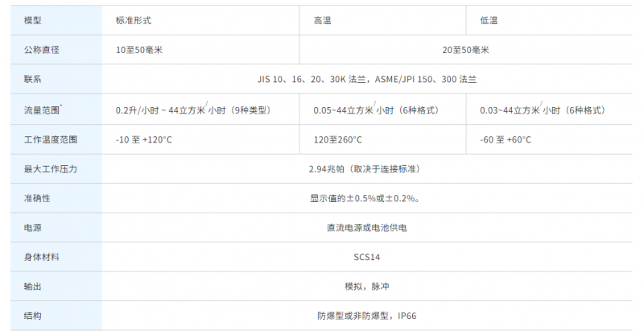
Task: Select the 低温 column header
Action: 489,19
